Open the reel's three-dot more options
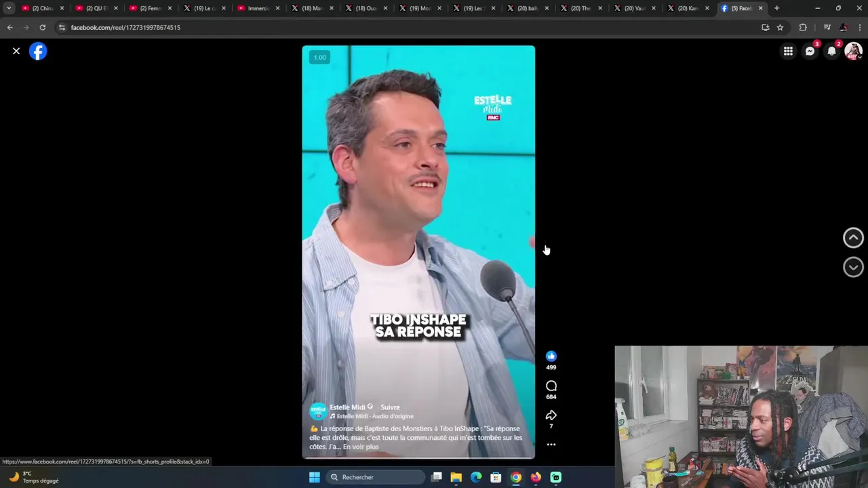This screenshot has height=488, width=868. pyautogui.click(x=551, y=445)
